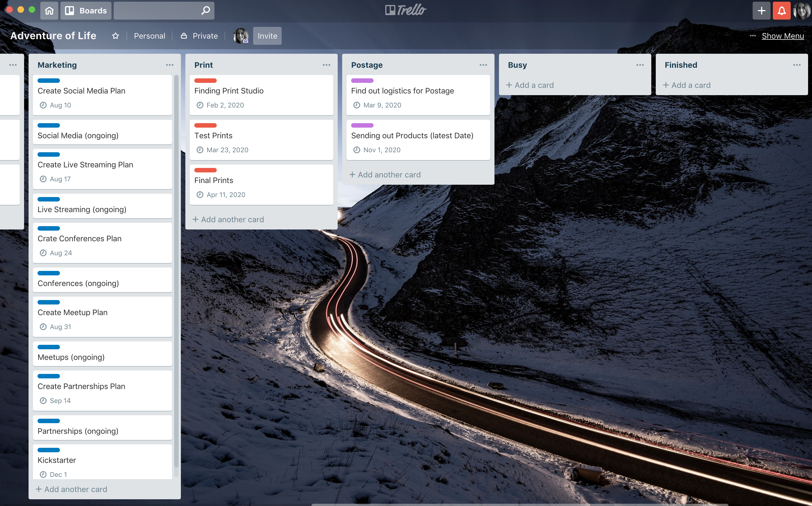Click the board member avatar next to Invite
812x506 pixels.
tap(241, 36)
